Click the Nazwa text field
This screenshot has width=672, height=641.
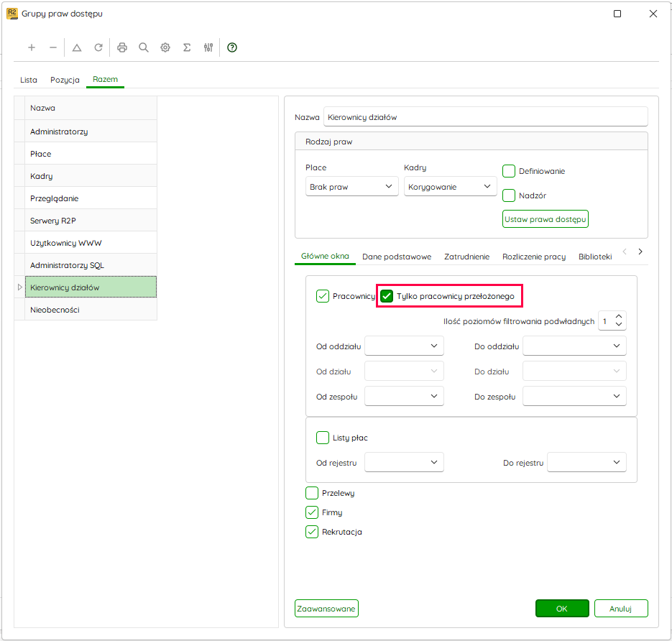tap(486, 117)
